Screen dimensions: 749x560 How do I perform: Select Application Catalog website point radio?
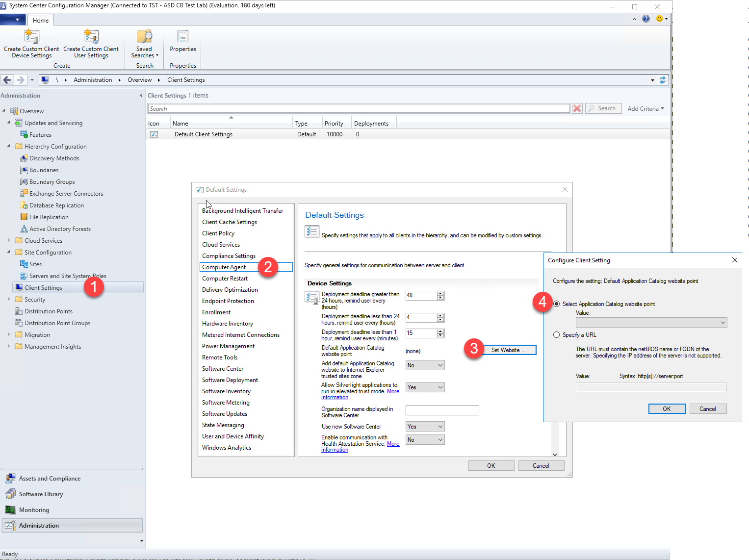[x=556, y=304]
